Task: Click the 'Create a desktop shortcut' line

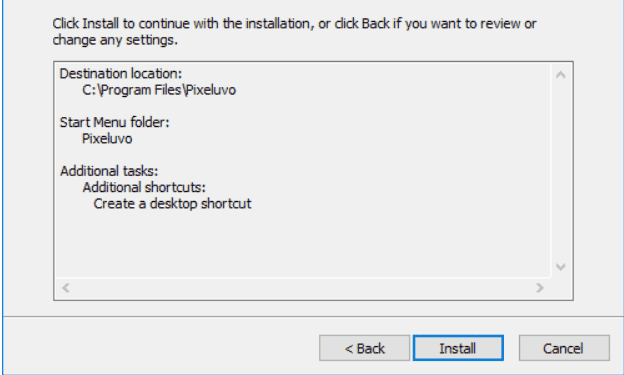Action: (x=172, y=204)
